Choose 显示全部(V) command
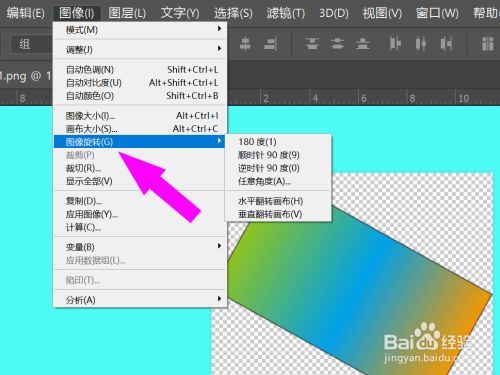 140,181
